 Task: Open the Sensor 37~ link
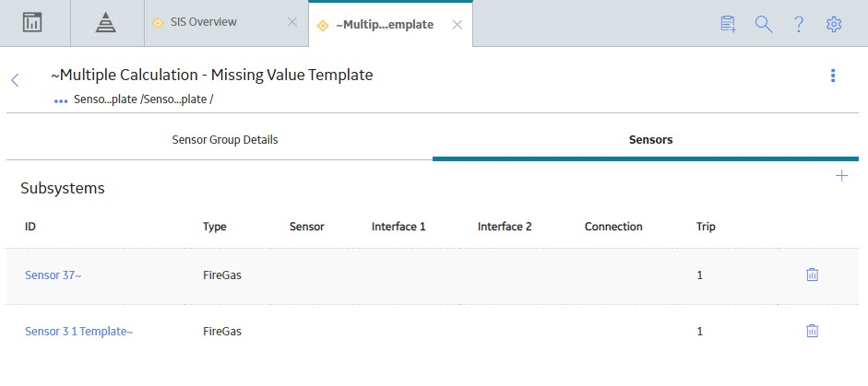[54, 275]
